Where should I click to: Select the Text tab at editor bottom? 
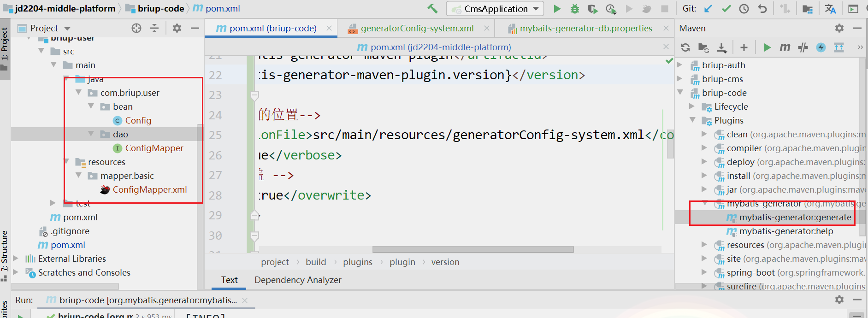(229, 280)
